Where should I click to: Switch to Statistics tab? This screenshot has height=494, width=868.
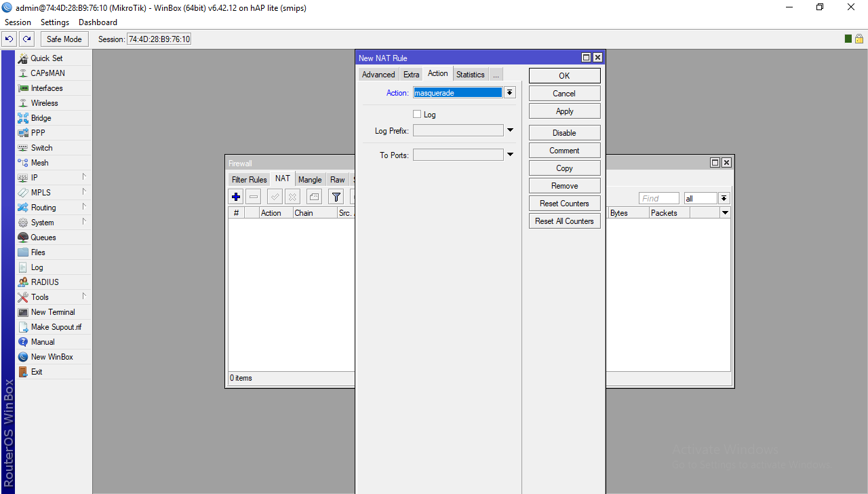coord(471,75)
